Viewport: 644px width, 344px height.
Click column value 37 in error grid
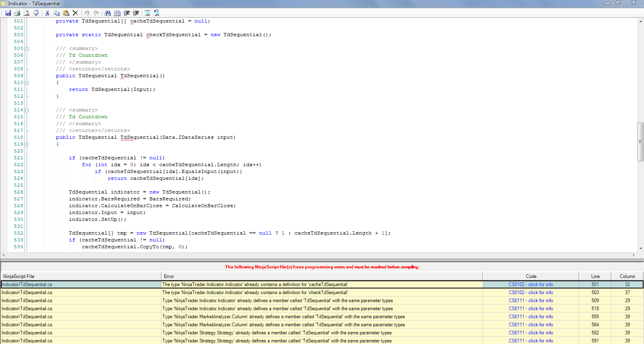627,293
